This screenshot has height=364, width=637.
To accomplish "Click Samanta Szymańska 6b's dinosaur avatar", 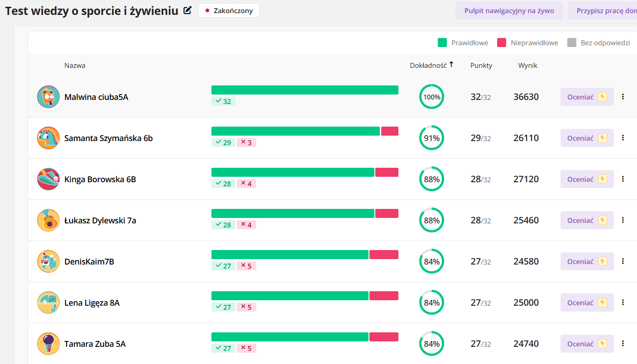I will click(x=48, y=138).
